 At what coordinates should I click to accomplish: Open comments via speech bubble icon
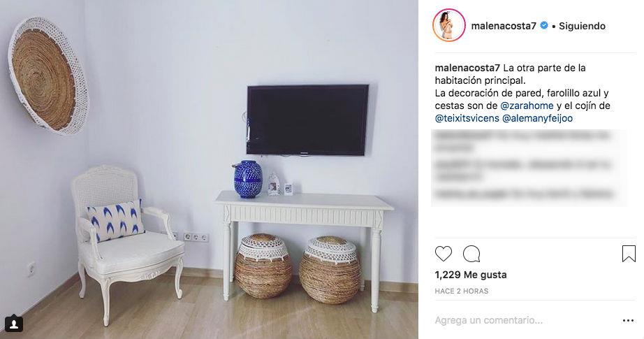[471, 254]
